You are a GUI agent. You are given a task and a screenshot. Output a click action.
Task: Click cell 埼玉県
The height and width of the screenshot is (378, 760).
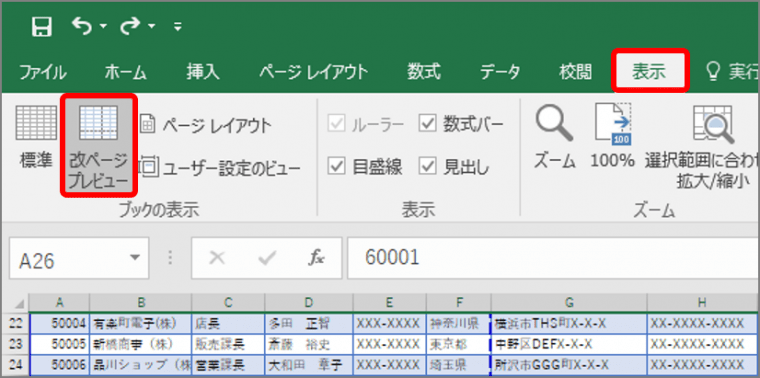[459, 365]
